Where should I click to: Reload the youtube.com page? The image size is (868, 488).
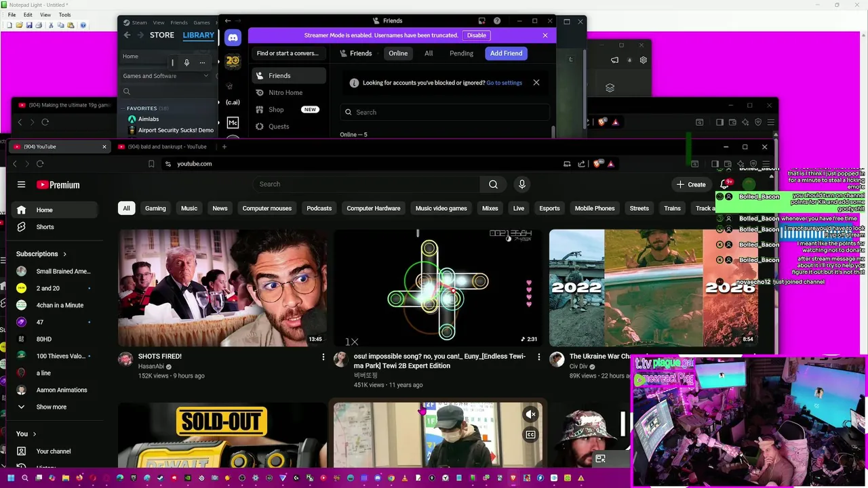(x=40, y=163)
